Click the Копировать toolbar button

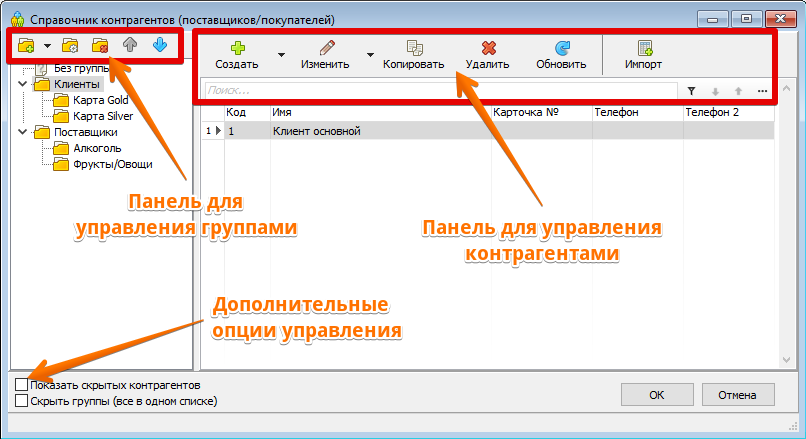click(x=413, y=55)
